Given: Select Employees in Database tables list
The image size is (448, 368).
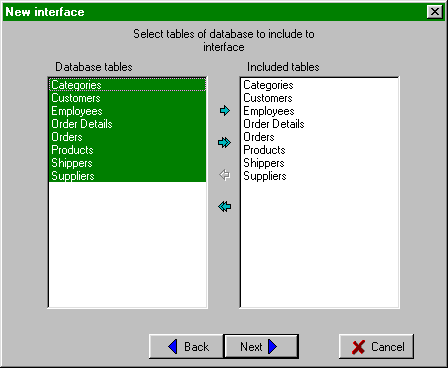Looking at the screenshot, I should coord(128,111).
